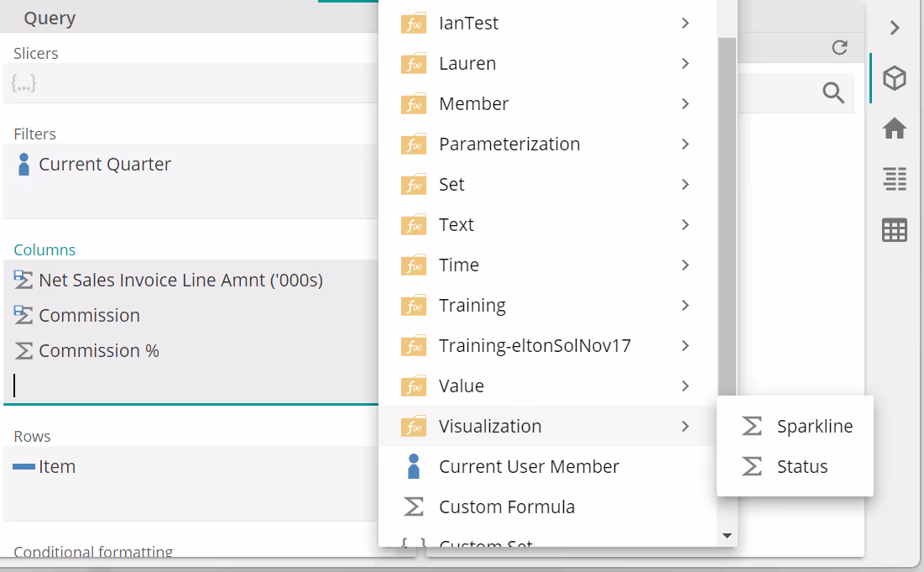Click the Item entry under Rows
The width and height of the screenshot is (924, 572).
[x=56, y=467]
